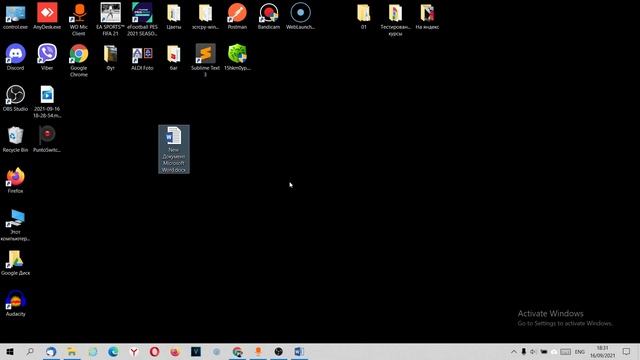Open the clock and calendar flyout
Viewport: 640px width, 360px height.
[602, 352]
